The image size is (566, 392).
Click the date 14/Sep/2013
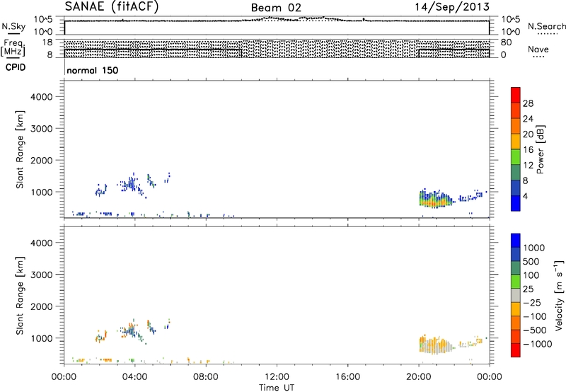(452, 7)
